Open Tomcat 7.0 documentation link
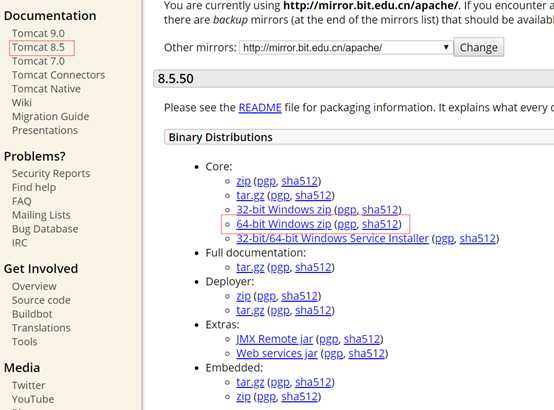 (x=38, y=61)
